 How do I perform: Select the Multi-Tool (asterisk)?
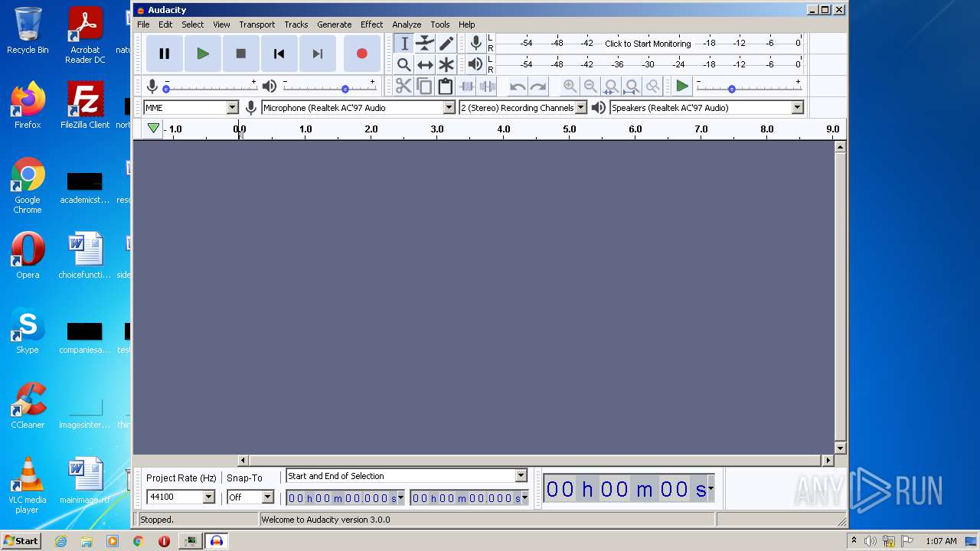(446, 65)
